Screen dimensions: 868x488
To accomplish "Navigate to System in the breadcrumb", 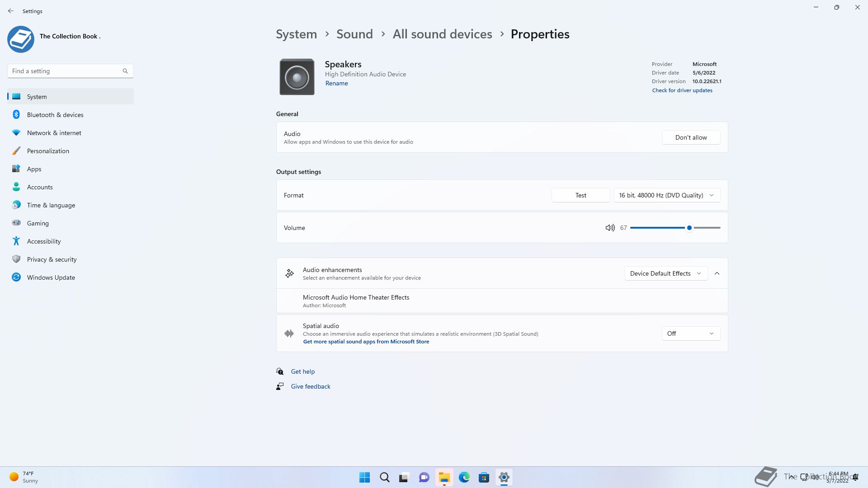I will click(297, 34).
